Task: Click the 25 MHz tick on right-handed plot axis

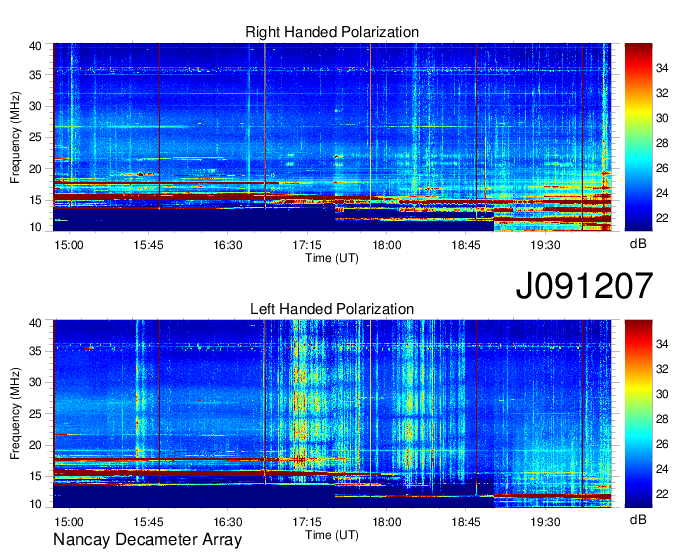Action: tap(35, 137)
